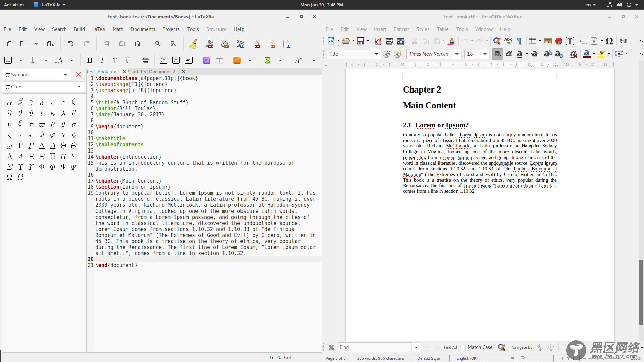Viewport: 644px width, 362px height.
Task: Insert a table environment icon
Action: click(219, 60)
